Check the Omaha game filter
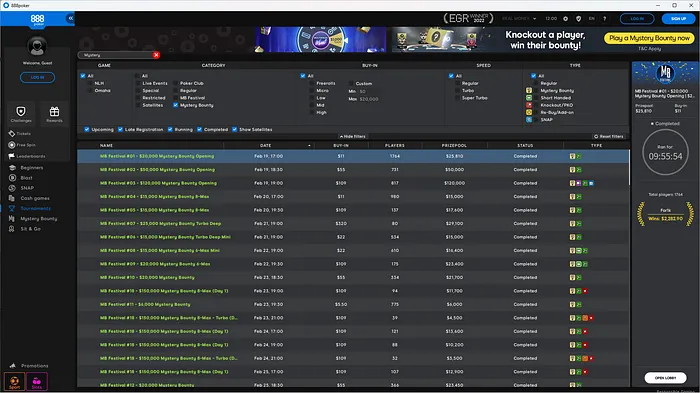The height and width of the screenshot is (393, 700). [90, 91]
